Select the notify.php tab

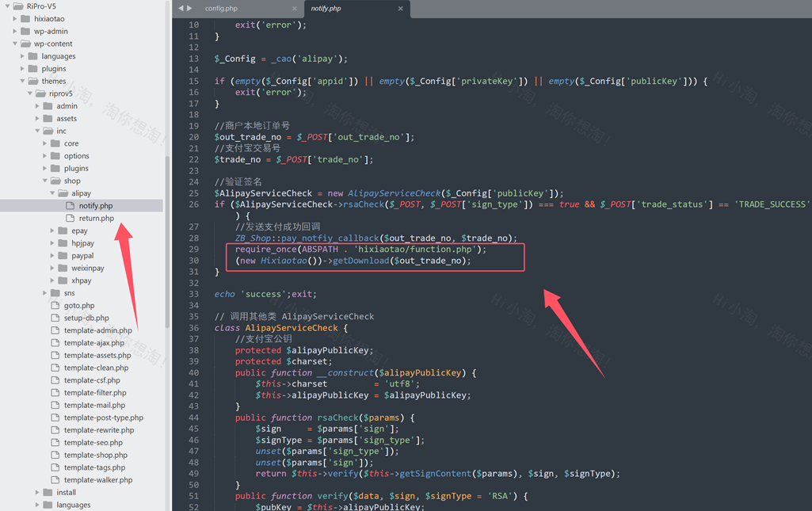pyautogui.click(x=326, y=9)
